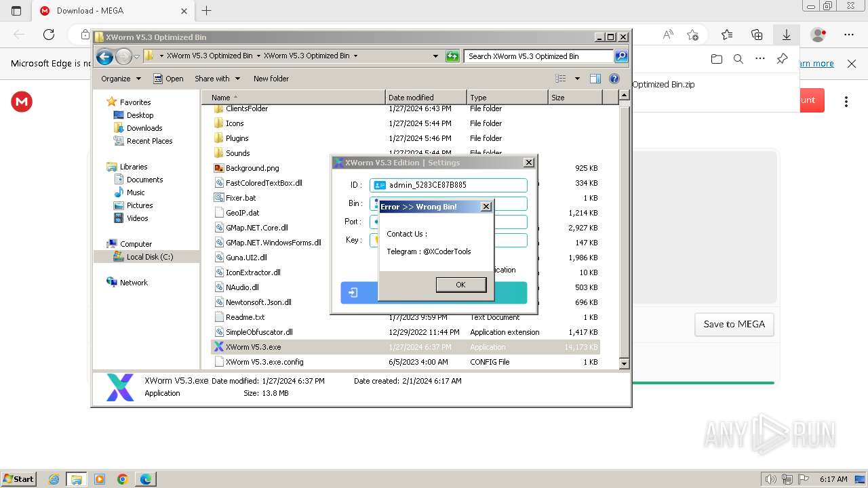The height and width of the screenshot is (488, 868).
Task: Click OK in the Wrong Bin error dialog
Action: pyautogui.click(x=460, y=285)
